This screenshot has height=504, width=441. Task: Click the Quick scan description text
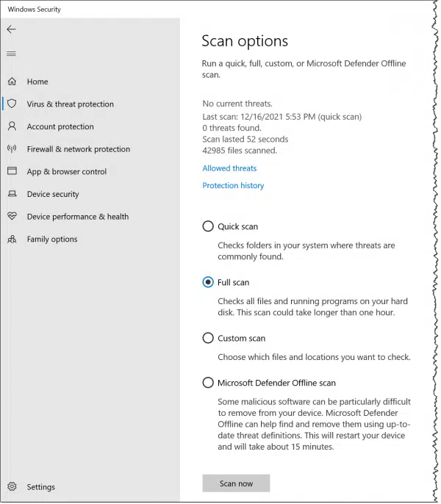point(306,251)
